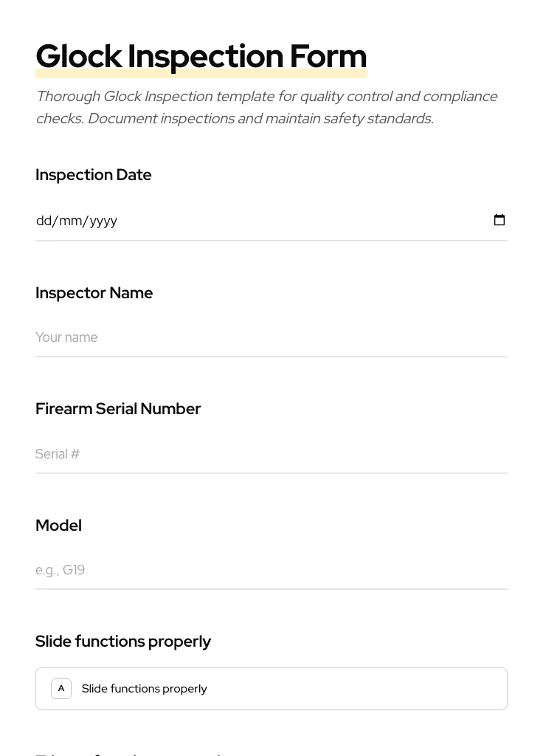
Task: Click the 'Inspector Name' label
Action: [x=94, y=293]
